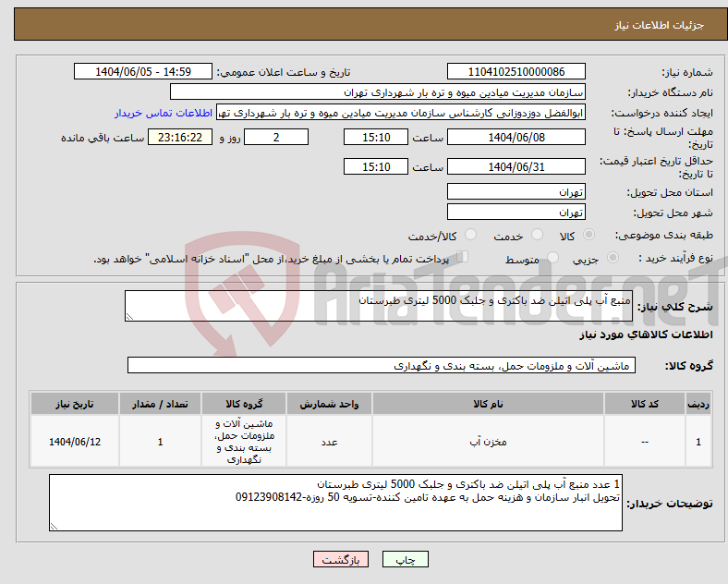Click the تاریخ نیاز column header

75,404
